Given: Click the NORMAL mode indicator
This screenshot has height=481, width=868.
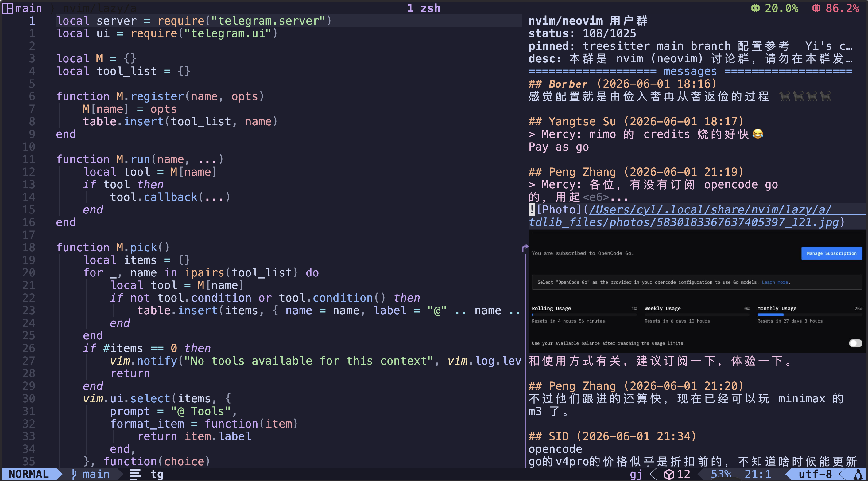Looking at the screenshot, I should pyautogui.click(x=29, y=474).
